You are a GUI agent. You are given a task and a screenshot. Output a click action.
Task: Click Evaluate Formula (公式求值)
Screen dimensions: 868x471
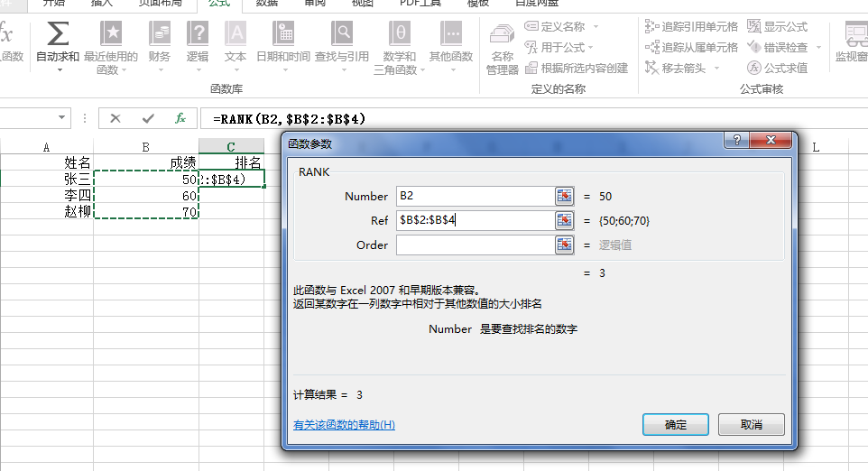pyautogui.click(x=777, y=68)
